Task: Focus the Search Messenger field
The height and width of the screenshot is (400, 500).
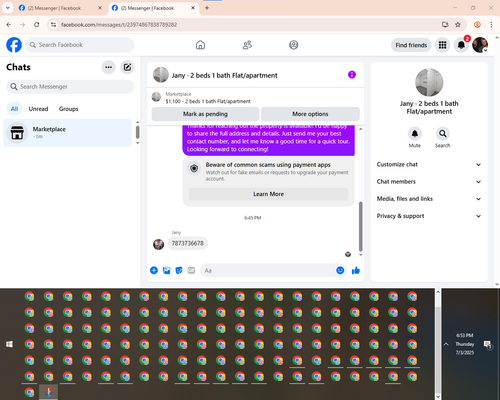Action: (70, 87)
